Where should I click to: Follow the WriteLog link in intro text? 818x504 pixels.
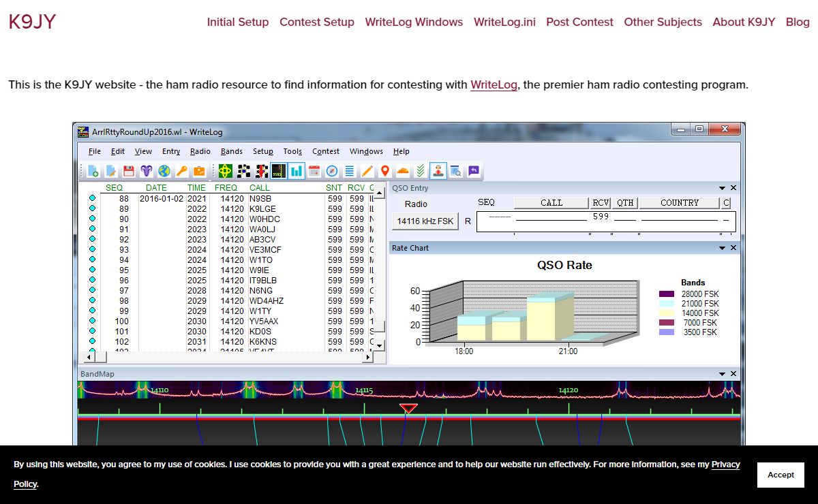pyautogui.click(x=494, y=85)
